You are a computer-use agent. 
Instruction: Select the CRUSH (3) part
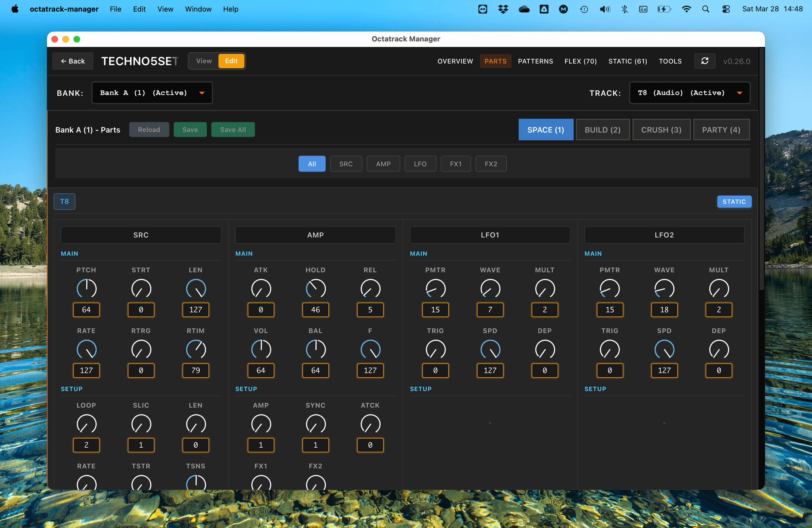pyautogui.click(x=661, y=130)
